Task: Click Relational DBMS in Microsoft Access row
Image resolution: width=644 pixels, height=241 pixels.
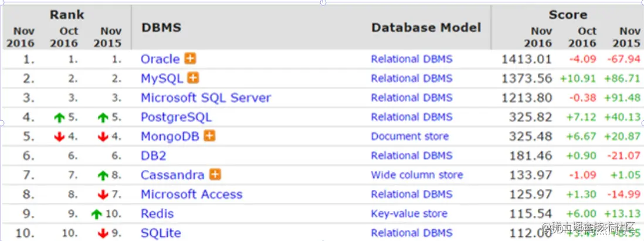Action: coord(412,194)
